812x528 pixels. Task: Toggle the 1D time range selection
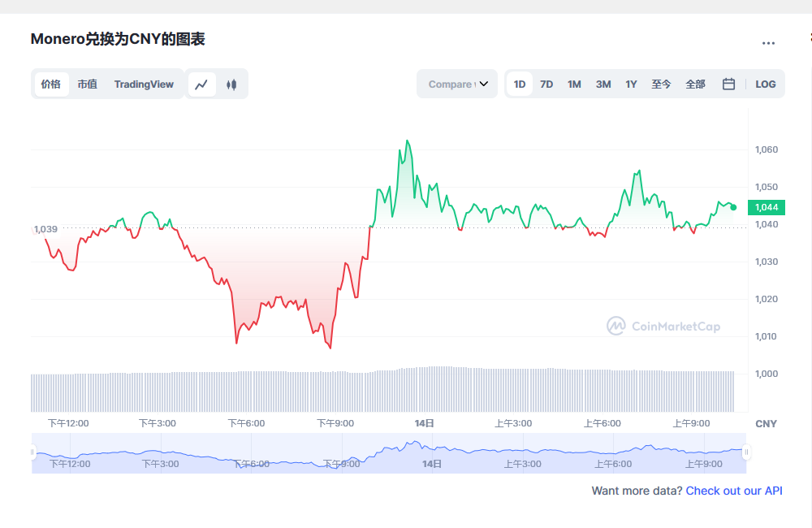coord(519,84)
